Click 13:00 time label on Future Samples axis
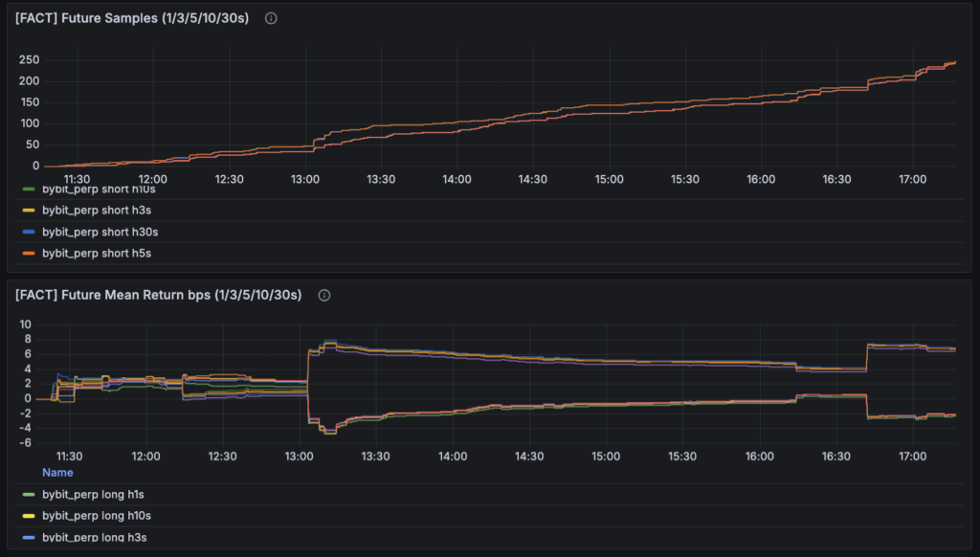The width and height of the screenshot is (980, 557). pos(304,179)
